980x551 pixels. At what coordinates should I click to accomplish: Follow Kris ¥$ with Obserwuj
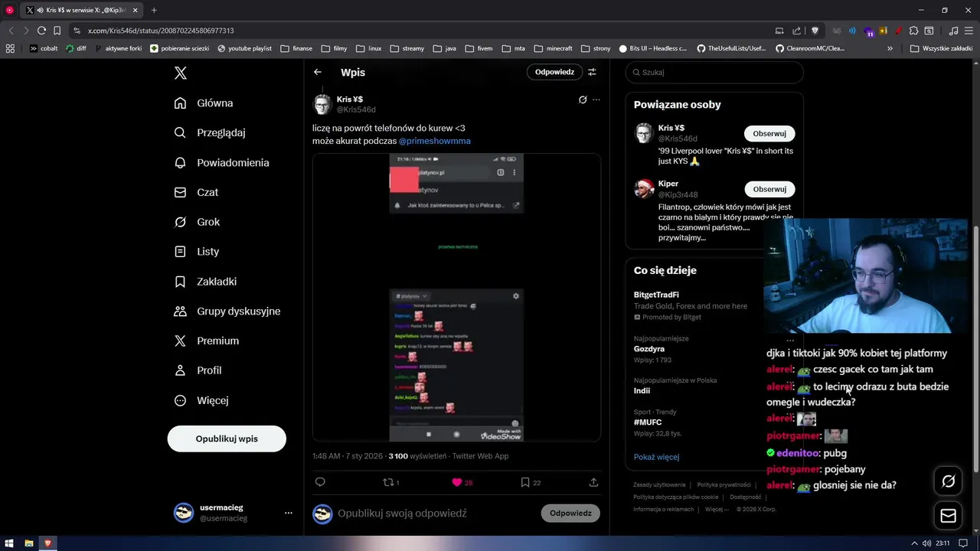769,133
